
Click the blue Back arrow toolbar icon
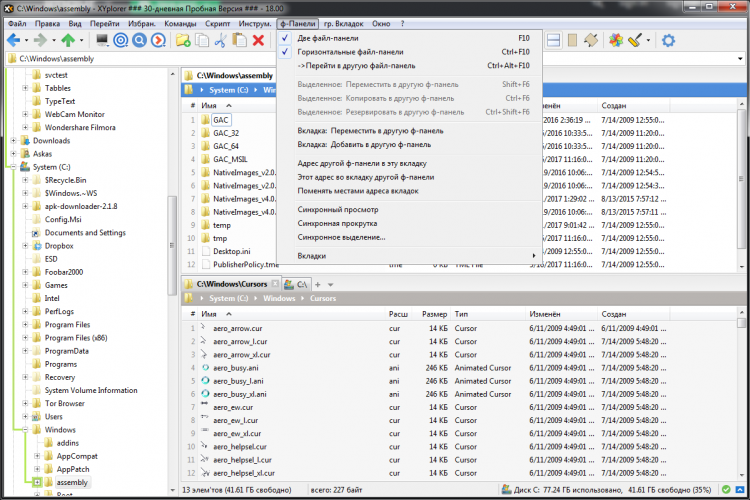pos(13,41)
